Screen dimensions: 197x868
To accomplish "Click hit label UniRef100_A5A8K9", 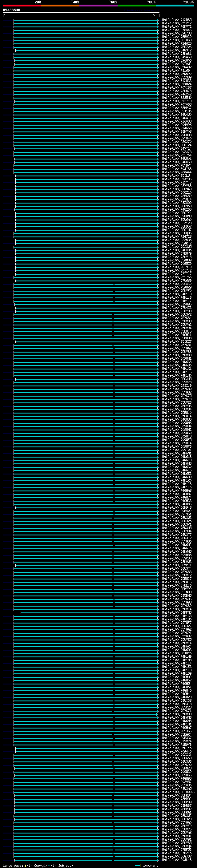I will click(177, 287).
